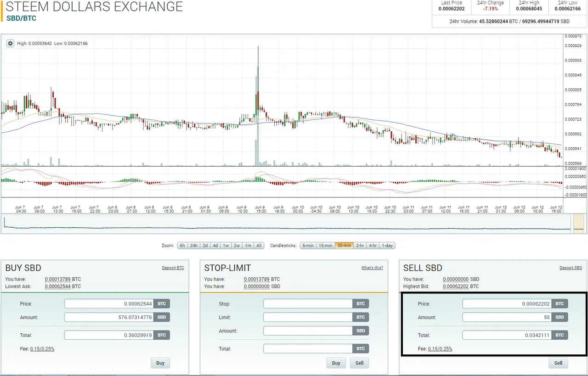Open fee schedule link in Sell SBD
Viewport: 588px width, 376px height.
click(x=440, y=349)
